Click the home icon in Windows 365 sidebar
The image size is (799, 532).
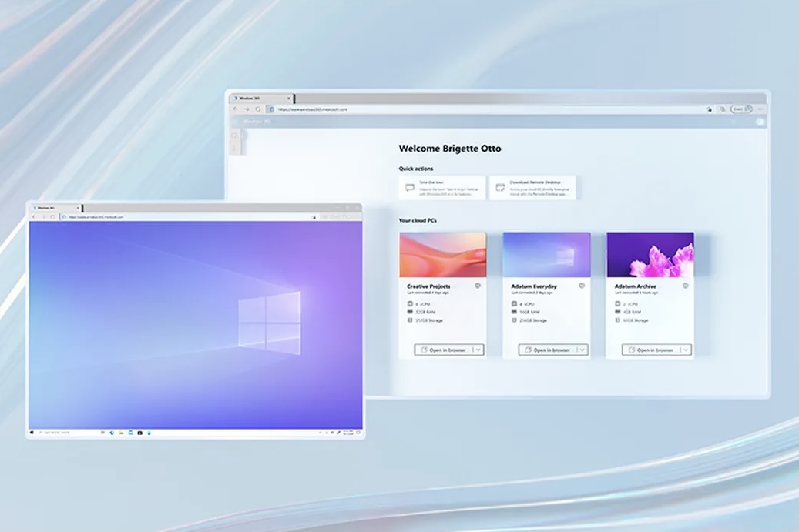coord(235,136)
